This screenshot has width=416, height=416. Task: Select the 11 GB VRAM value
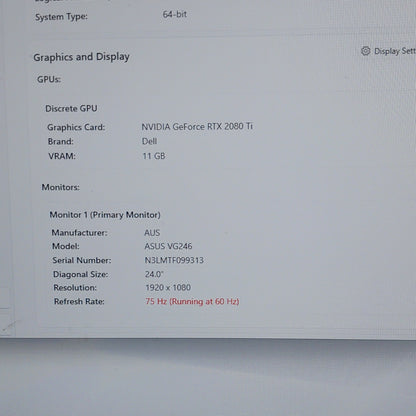click(154, 156)
